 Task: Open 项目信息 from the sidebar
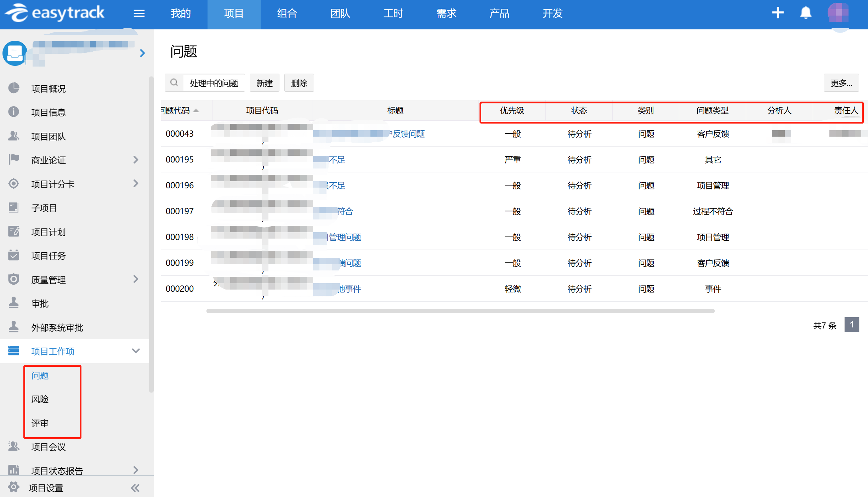coord(48,112)
